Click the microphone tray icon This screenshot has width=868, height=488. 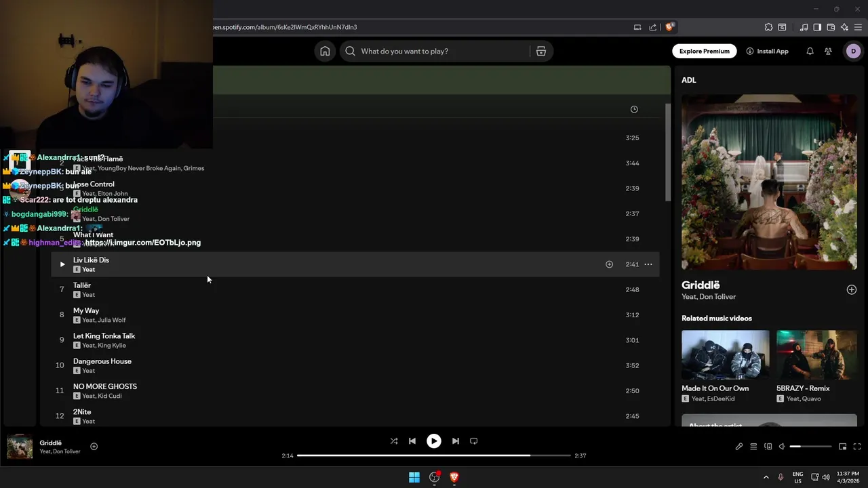781,477
